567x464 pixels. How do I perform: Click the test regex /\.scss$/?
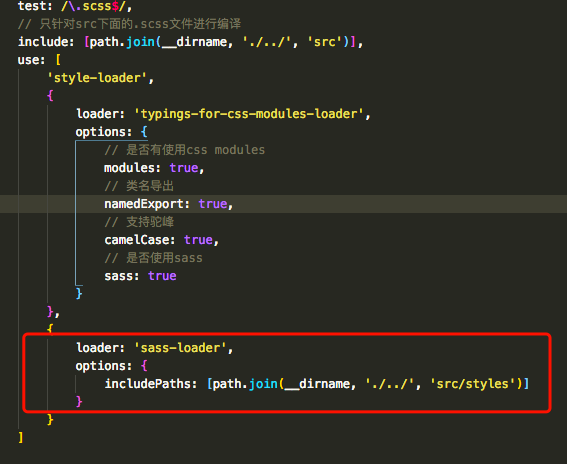tap(93, 6)
